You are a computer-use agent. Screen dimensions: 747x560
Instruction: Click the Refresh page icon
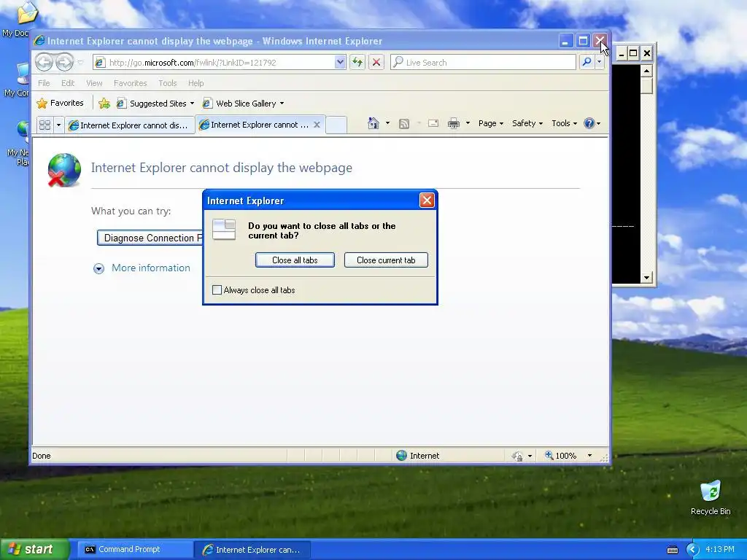tap(357, 62)
